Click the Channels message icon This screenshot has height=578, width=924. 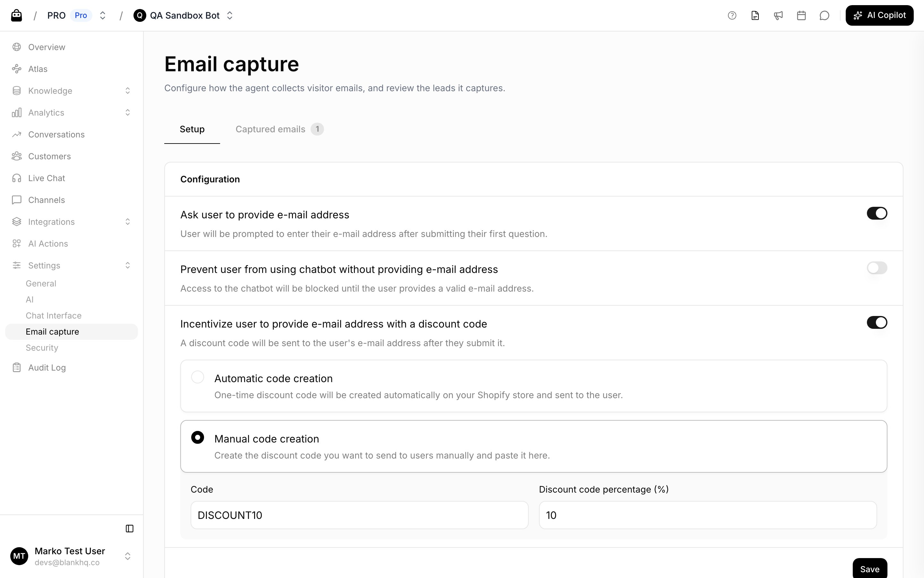(x=16, y=200)
